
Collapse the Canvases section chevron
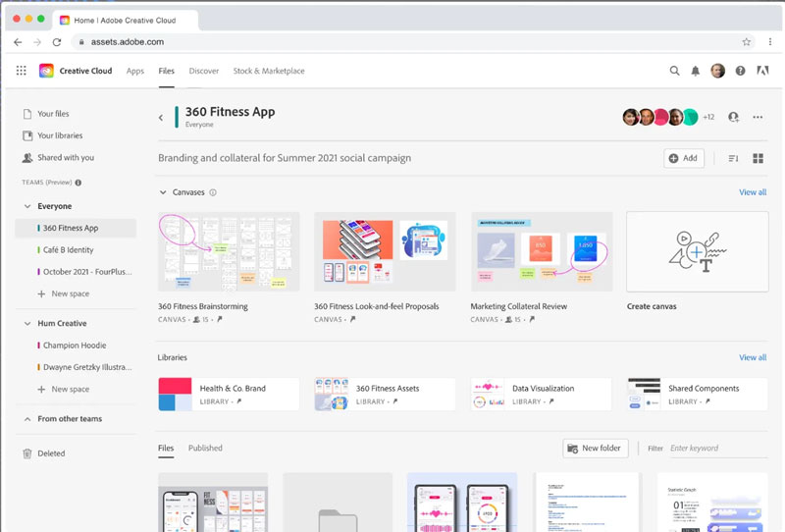click(163, 192)
